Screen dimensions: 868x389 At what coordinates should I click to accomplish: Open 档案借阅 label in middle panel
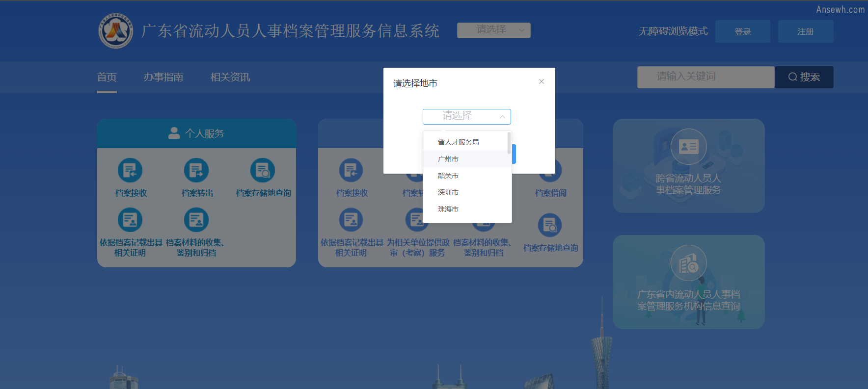point(551,193)
